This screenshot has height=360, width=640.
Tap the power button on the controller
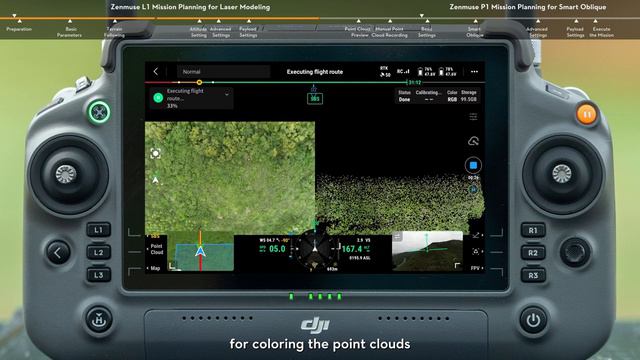tap(533, 320)
